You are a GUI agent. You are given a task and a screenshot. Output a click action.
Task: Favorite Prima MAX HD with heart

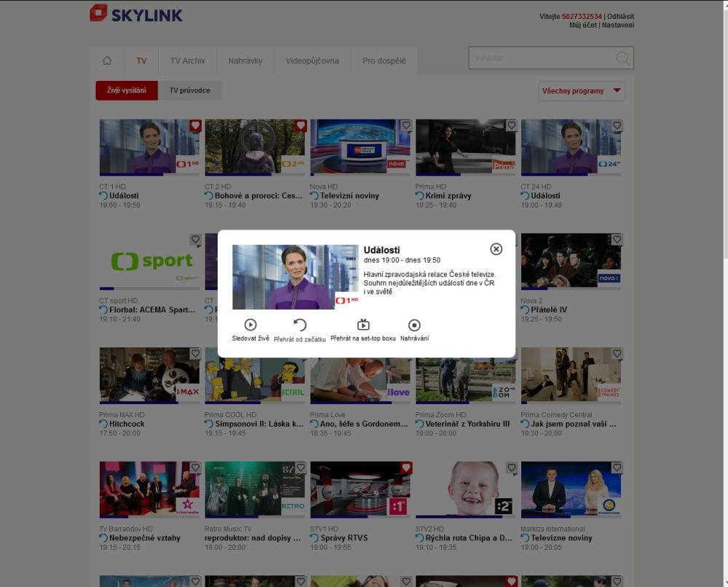coord(195,354)
